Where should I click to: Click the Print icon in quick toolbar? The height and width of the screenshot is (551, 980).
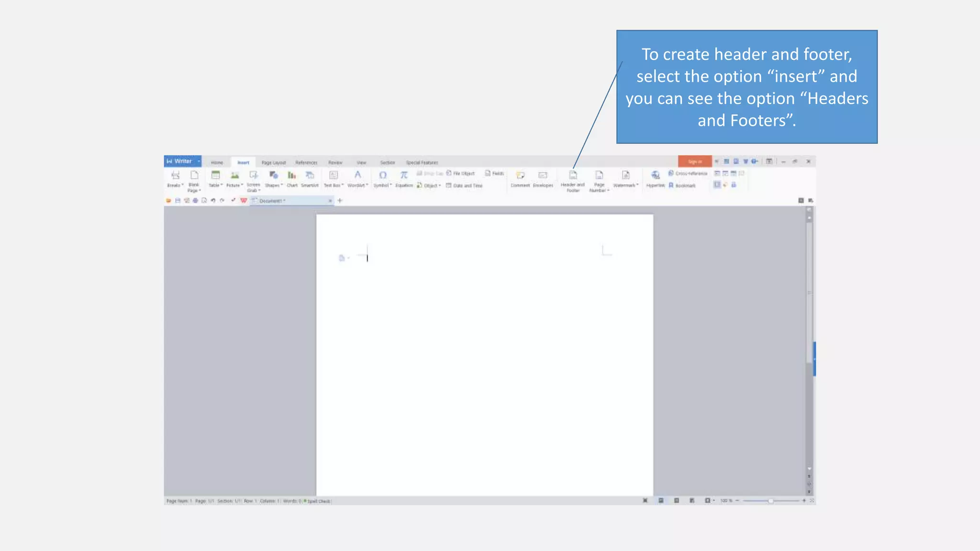pyautogui.click(x=195, y=200)
